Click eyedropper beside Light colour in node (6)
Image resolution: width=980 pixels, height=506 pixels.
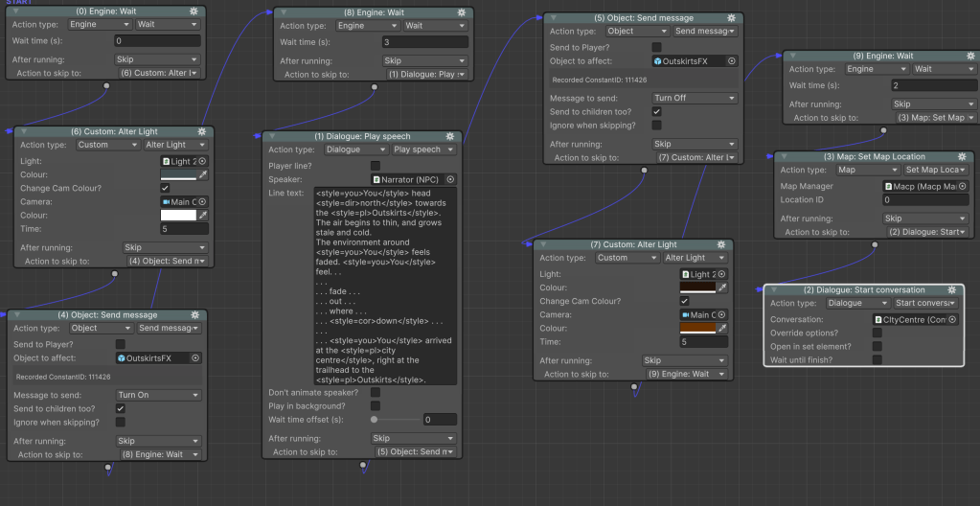tap(202, 175)
